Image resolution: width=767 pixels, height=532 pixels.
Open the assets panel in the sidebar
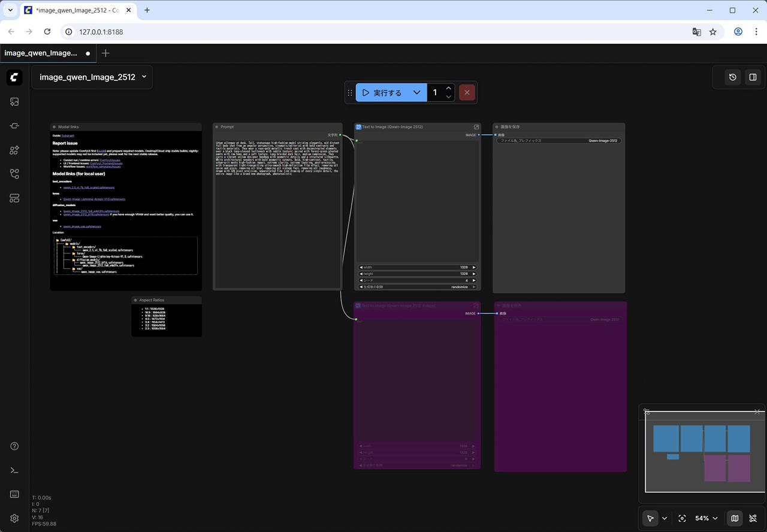14,102
